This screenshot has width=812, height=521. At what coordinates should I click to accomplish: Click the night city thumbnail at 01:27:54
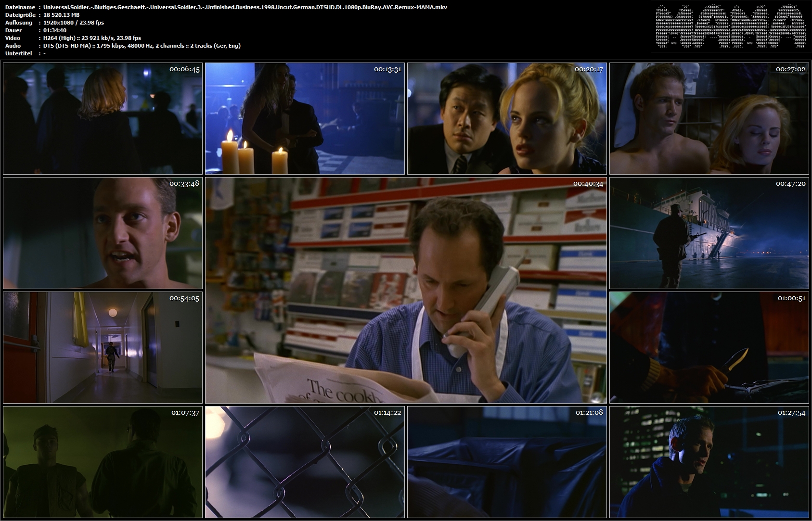tap(709, 462)
